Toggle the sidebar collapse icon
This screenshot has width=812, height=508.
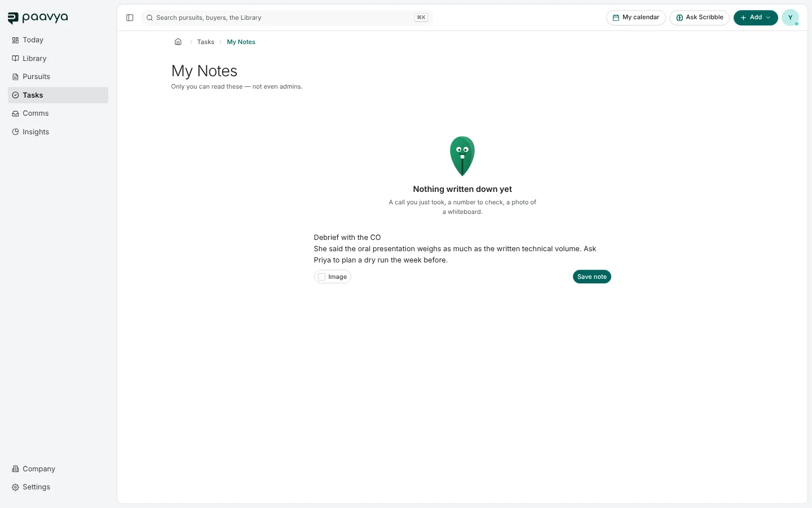[130, 17]
